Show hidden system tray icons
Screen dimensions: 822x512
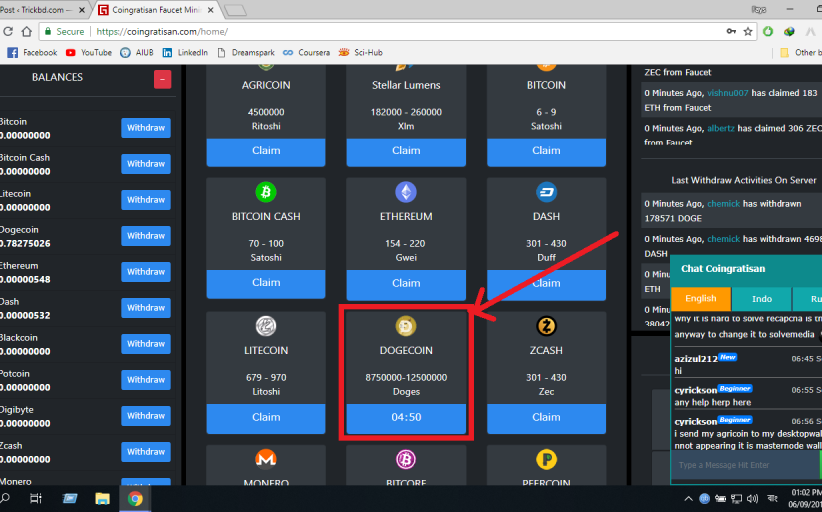click(x=689, y=498)
